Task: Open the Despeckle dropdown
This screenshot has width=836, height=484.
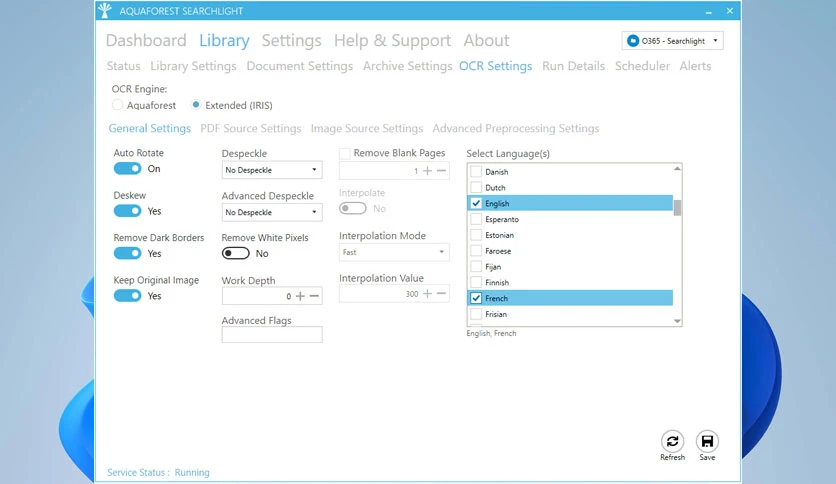Action: click(x=272, y=170)
